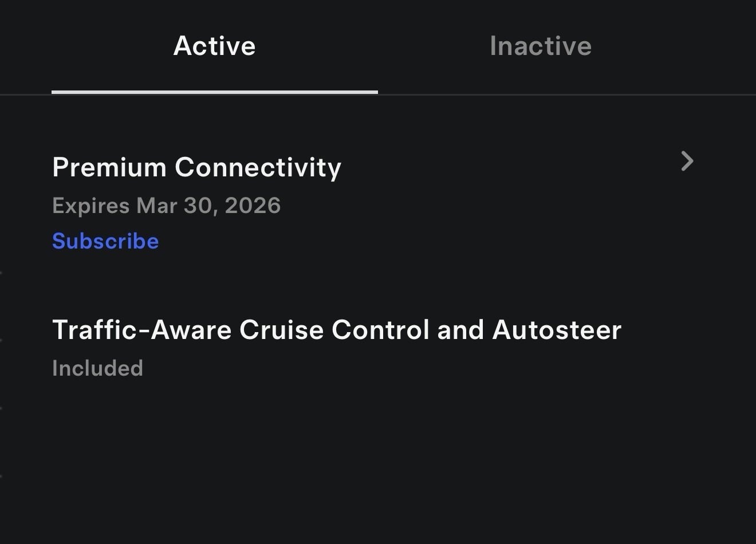Click the words 'Cruise Control' in the heading

click(334, 330)
